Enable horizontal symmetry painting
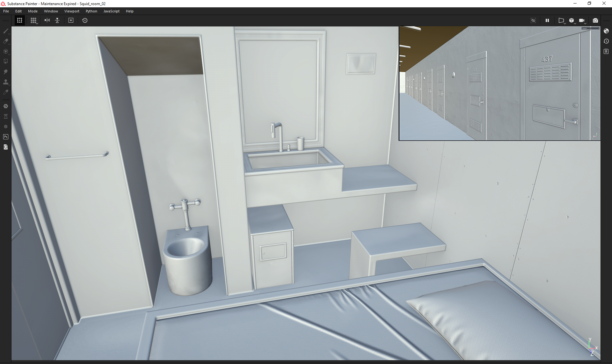The image size is (612, 364). (47, 20)
